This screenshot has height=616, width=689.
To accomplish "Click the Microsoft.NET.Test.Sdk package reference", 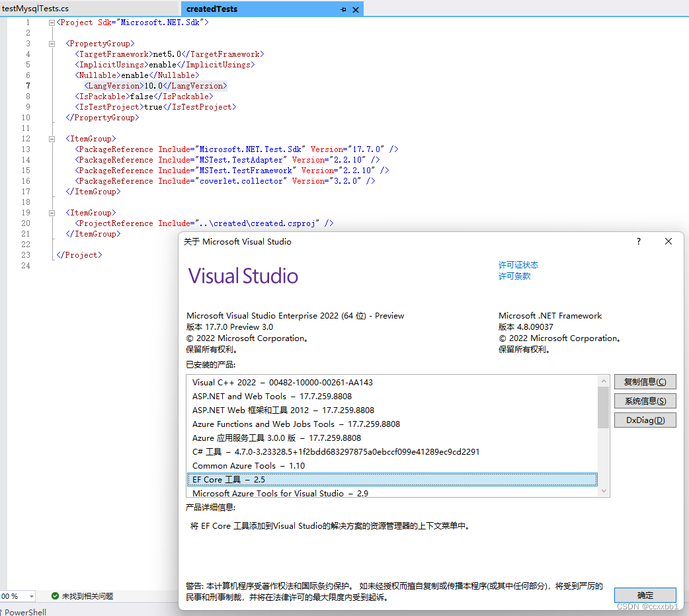I will (237, 149).
